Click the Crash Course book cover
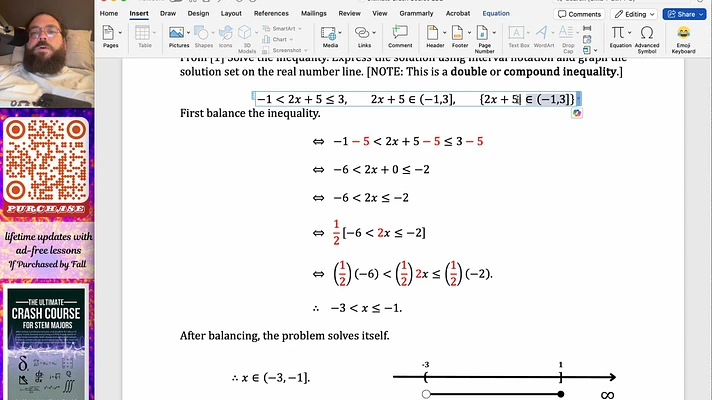The height and width of the screenshot is (400, 712). 46,344
